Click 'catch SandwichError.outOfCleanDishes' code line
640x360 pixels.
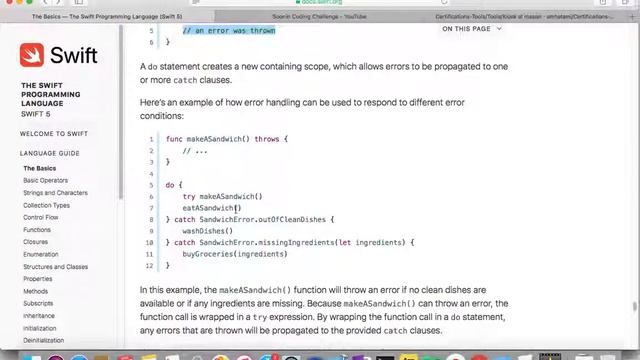250,220
